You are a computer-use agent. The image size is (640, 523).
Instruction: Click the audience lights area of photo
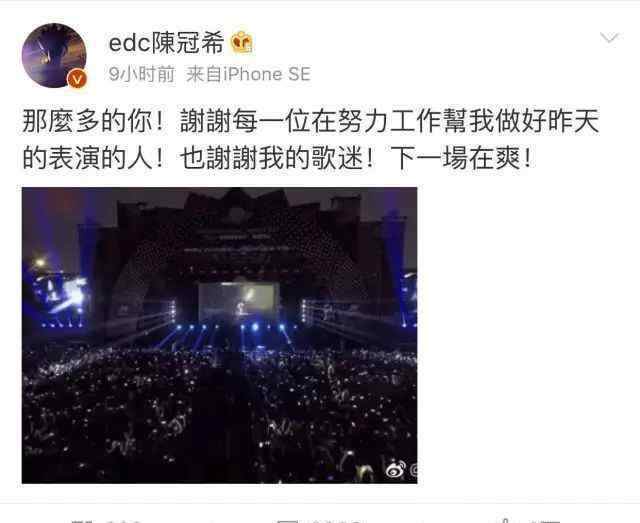(x=220, y=414)
